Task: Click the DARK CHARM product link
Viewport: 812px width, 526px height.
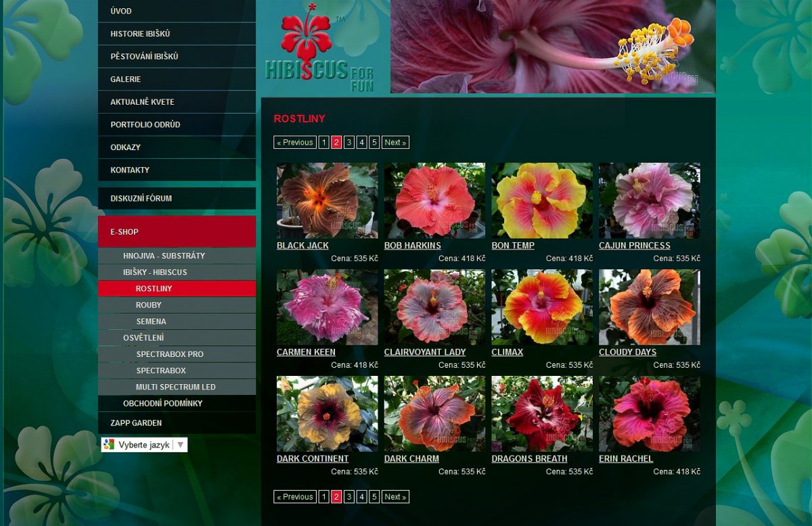Action: click(411, 459)
